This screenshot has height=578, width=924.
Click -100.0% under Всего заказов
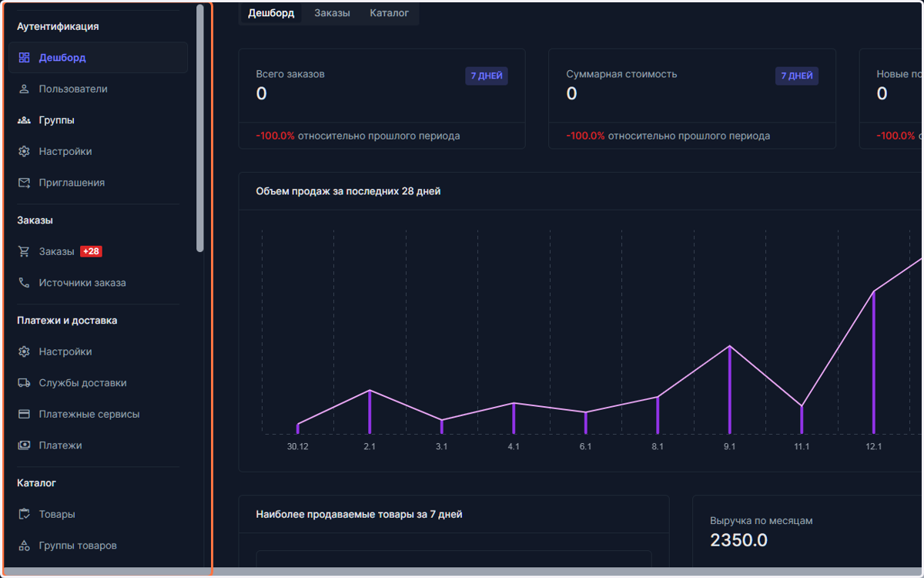tap(275, 136)
